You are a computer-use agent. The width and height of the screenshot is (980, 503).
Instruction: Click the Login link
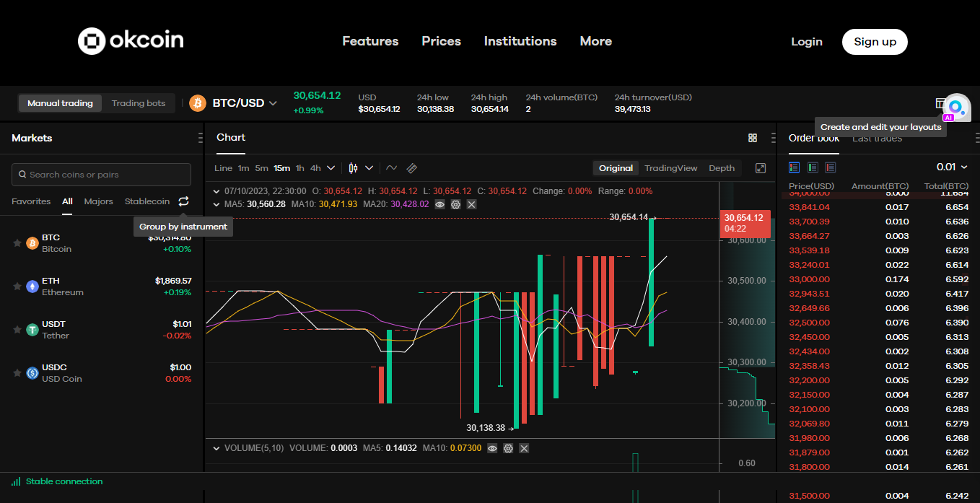tap(807, 42)
